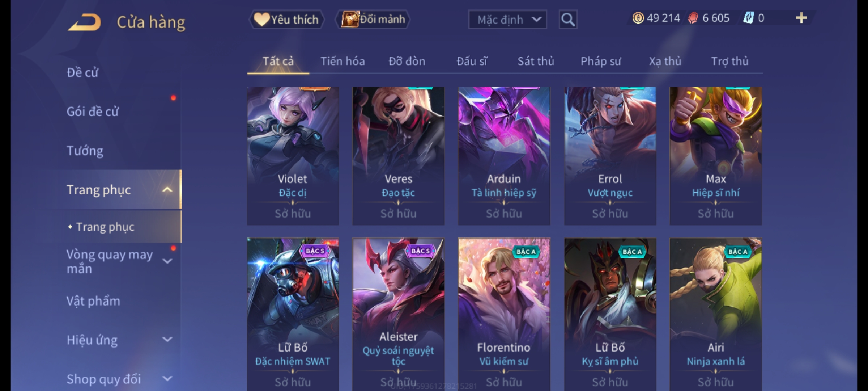The width and height of the screenshot is (868, 391).
Task: Tap the gold coin balance icon
Action: pyautogui.click(x=638, y=18)
